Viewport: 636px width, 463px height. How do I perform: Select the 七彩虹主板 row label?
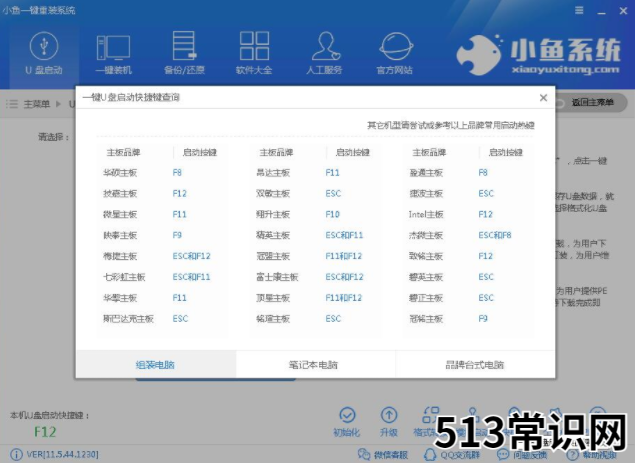(124, 277)
